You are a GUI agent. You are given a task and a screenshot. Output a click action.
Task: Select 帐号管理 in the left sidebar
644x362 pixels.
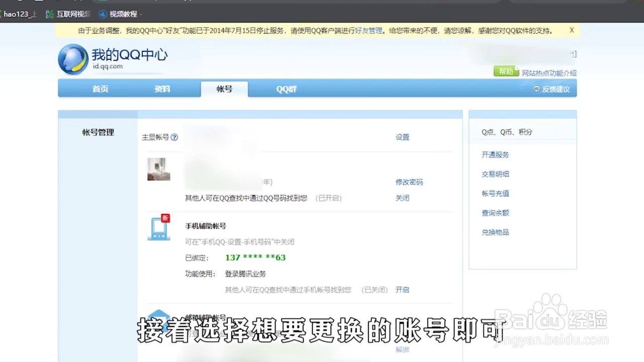pyautogui.click(x=98, y=132)
